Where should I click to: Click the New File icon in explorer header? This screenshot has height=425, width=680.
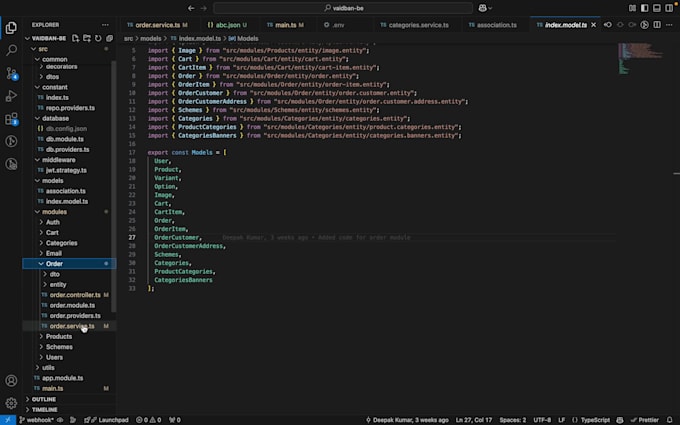(75, 38)
